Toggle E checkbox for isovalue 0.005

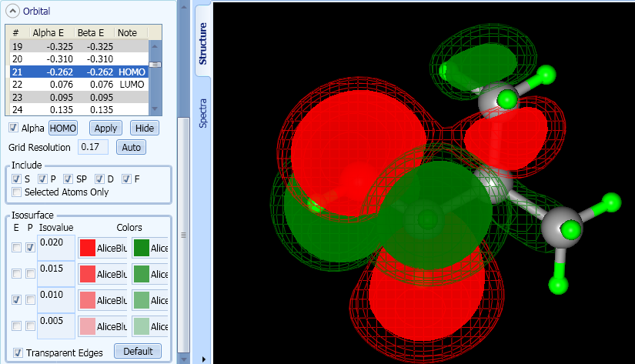coord(17,326)
